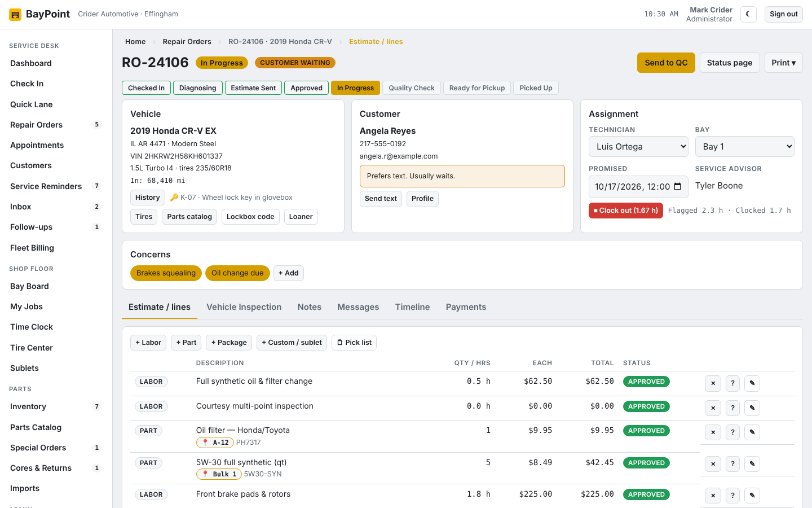
Task: Open the Status page
Action: coord(730,63)
